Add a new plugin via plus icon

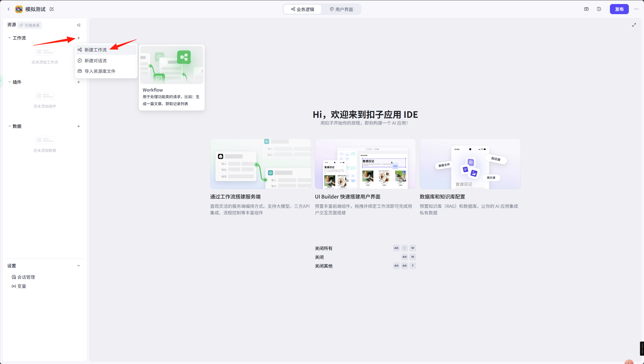(79, 82)
